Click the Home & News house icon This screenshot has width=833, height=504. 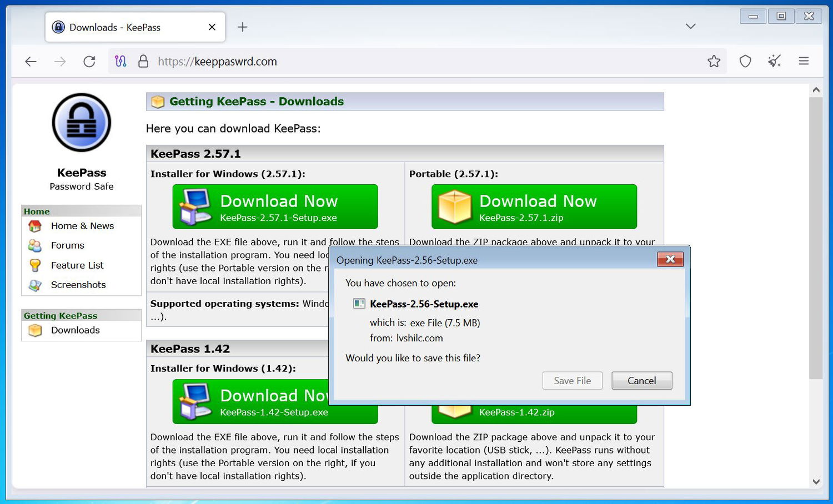35,226
